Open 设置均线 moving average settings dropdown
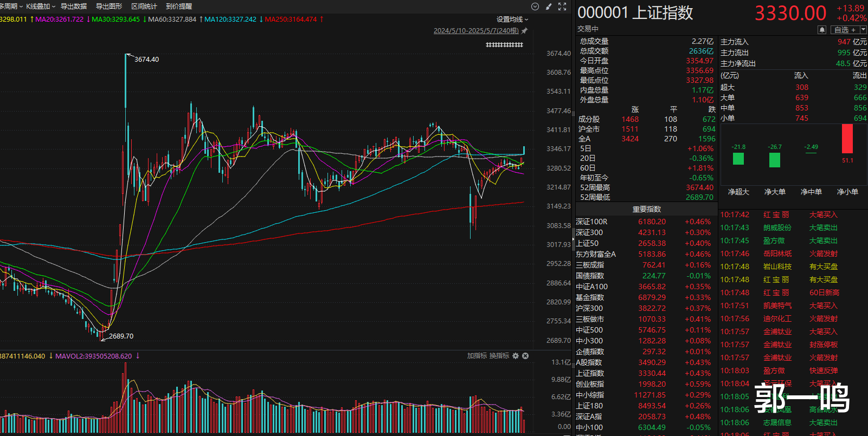Screen dimensions: 868x436 512,19
